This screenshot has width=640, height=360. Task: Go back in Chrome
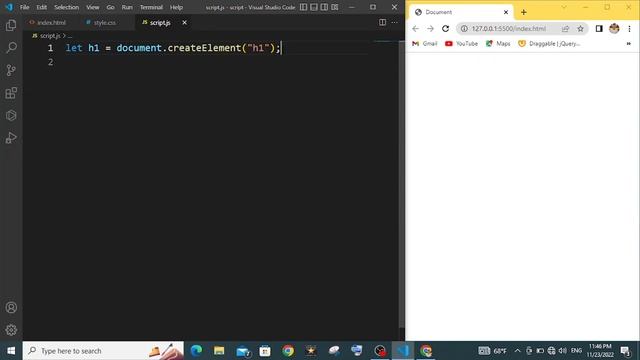point(416,29)
